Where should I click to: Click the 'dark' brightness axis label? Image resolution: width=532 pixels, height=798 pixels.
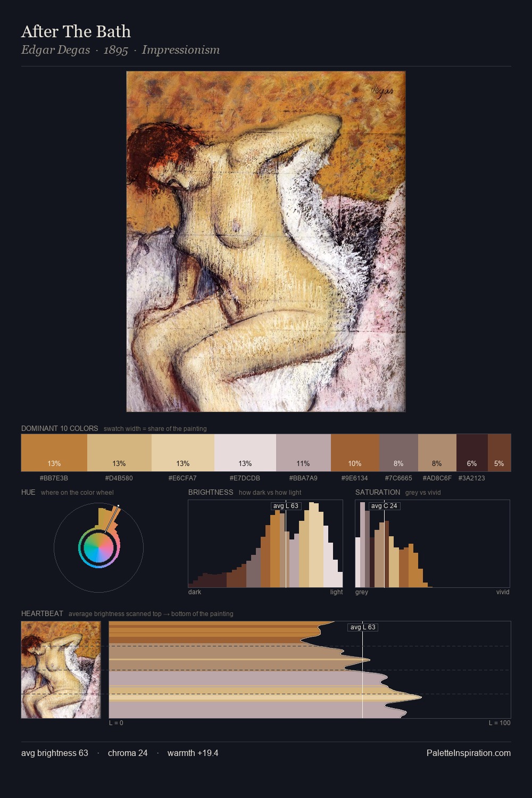tap(195, 592)
